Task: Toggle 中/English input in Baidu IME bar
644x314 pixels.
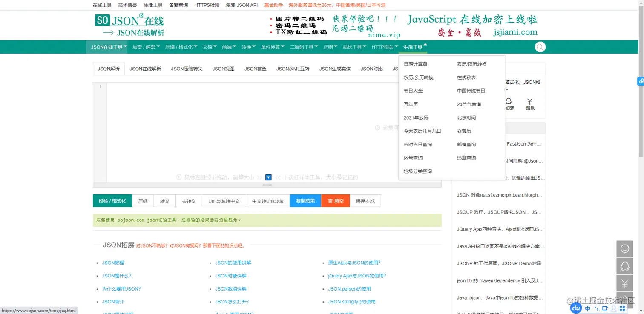Action: click(587, 308)
